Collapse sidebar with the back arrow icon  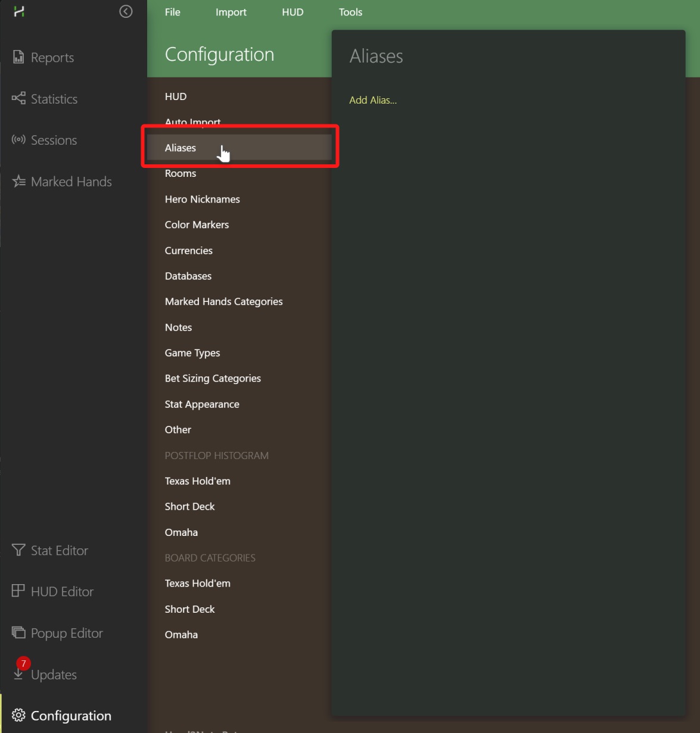click(x=126, y=11)
